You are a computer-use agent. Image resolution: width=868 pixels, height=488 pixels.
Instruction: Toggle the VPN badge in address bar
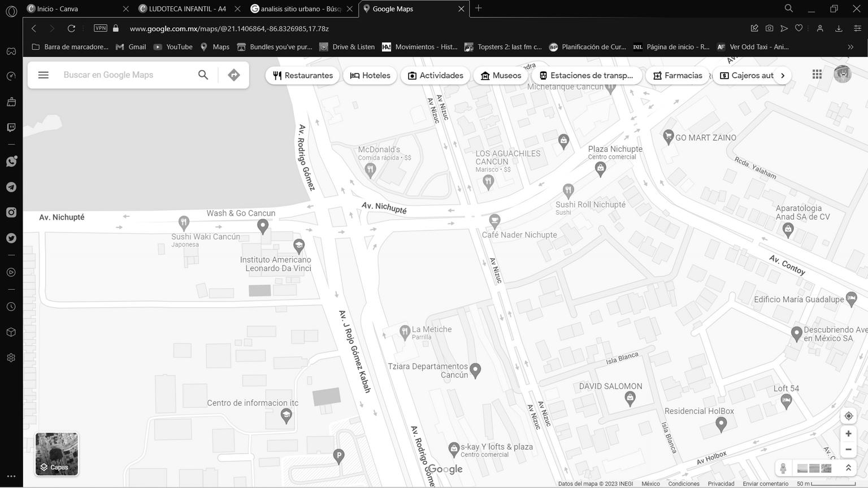[101, 28]
